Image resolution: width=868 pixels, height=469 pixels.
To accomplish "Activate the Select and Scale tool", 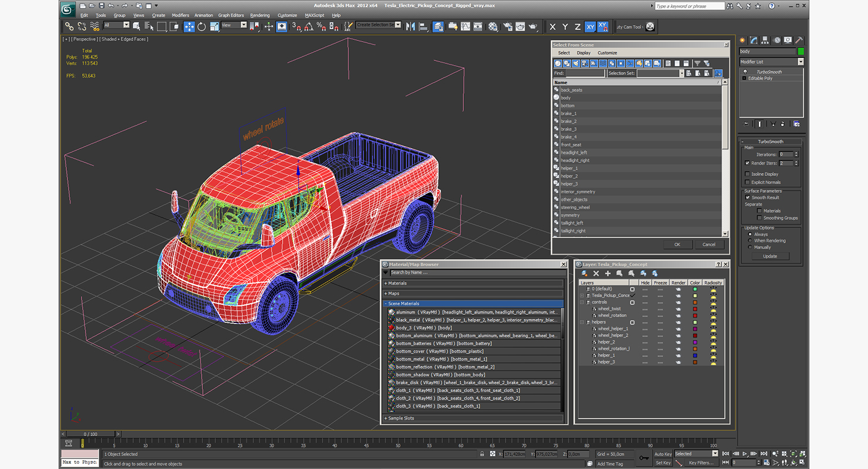I will pos(215,26).
